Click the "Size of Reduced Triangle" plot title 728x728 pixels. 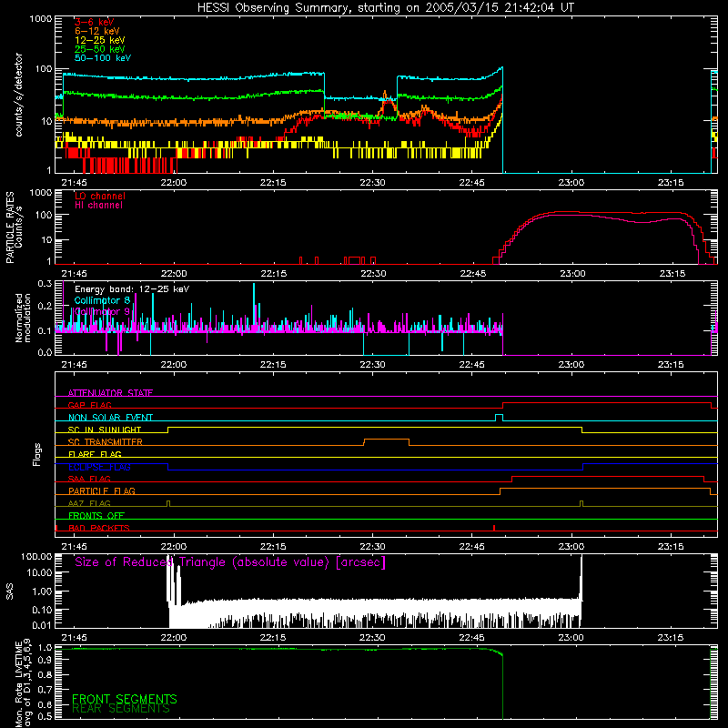point(230,562)
